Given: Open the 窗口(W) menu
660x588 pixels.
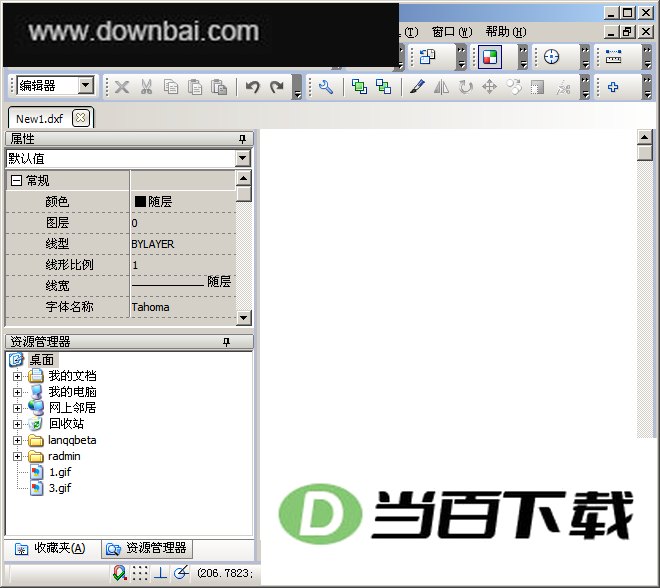Looking at the screenshot, I should [452, 32].
